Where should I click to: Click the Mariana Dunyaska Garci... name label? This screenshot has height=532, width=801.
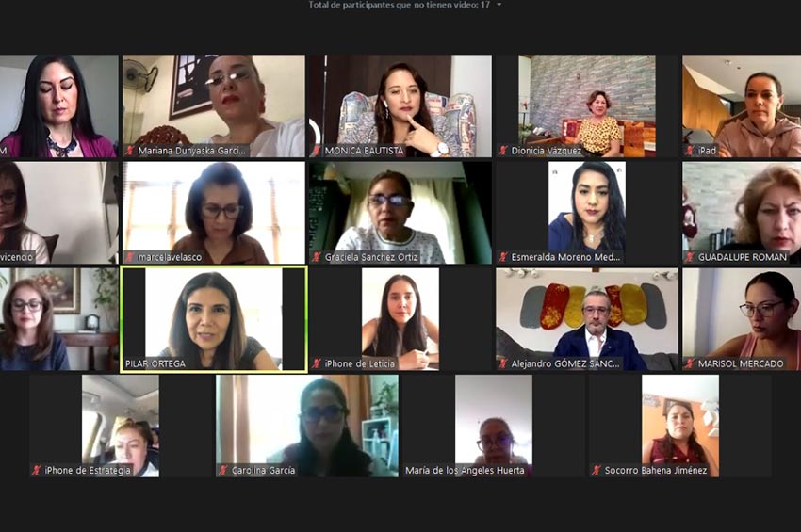tap(192, 151)
